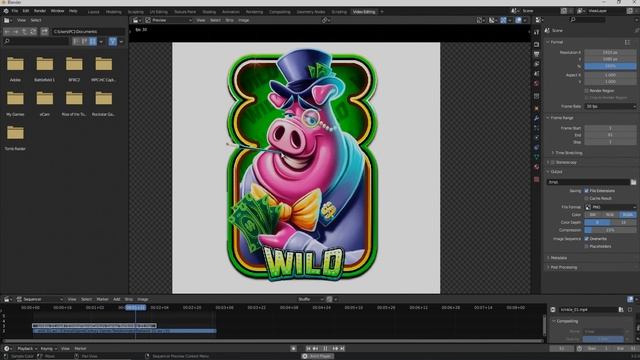Switch to the Compositing workspace tab
640x360 pixels.
coord(280,12)
